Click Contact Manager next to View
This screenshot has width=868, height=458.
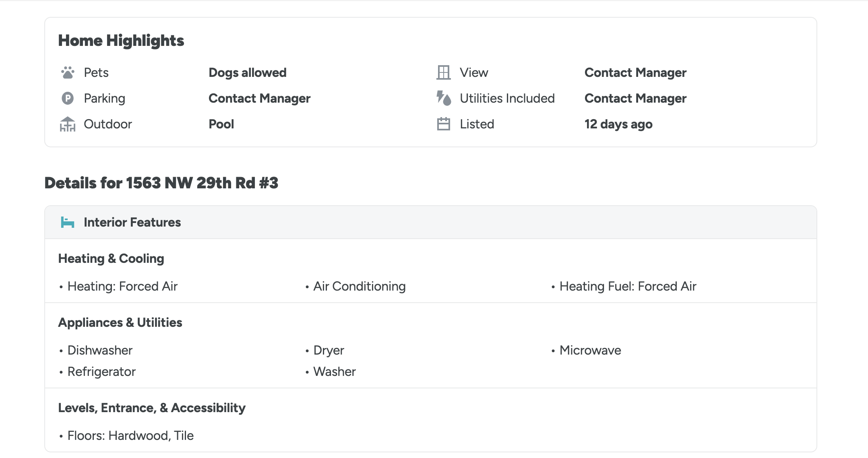[x=635, y=72]
